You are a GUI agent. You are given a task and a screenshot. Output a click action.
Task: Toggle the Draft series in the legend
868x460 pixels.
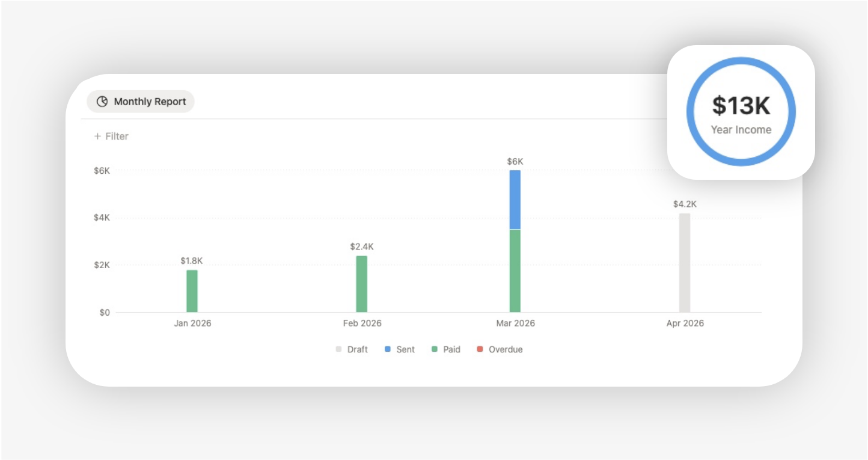tap(357, 349)
